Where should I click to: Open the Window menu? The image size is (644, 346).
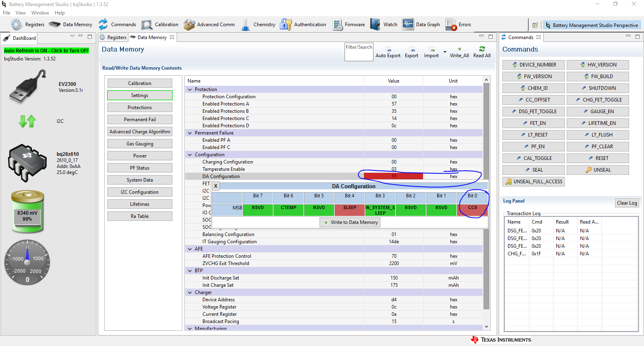click(x=40, y=13)
